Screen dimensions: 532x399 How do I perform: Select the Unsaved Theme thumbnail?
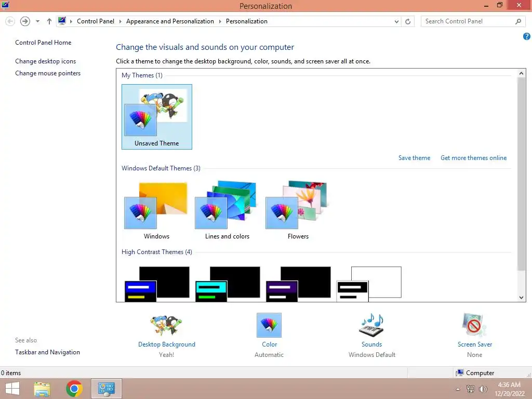click(157, 117)
